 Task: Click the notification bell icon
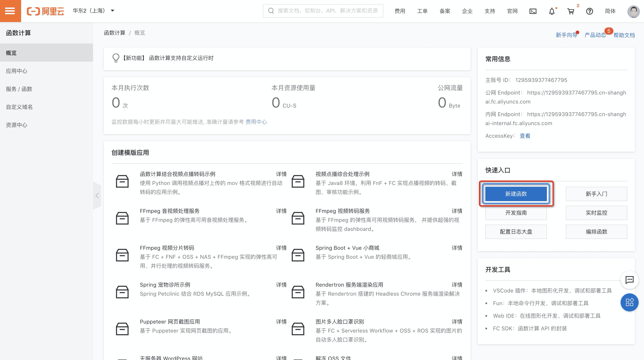point(552,11)
